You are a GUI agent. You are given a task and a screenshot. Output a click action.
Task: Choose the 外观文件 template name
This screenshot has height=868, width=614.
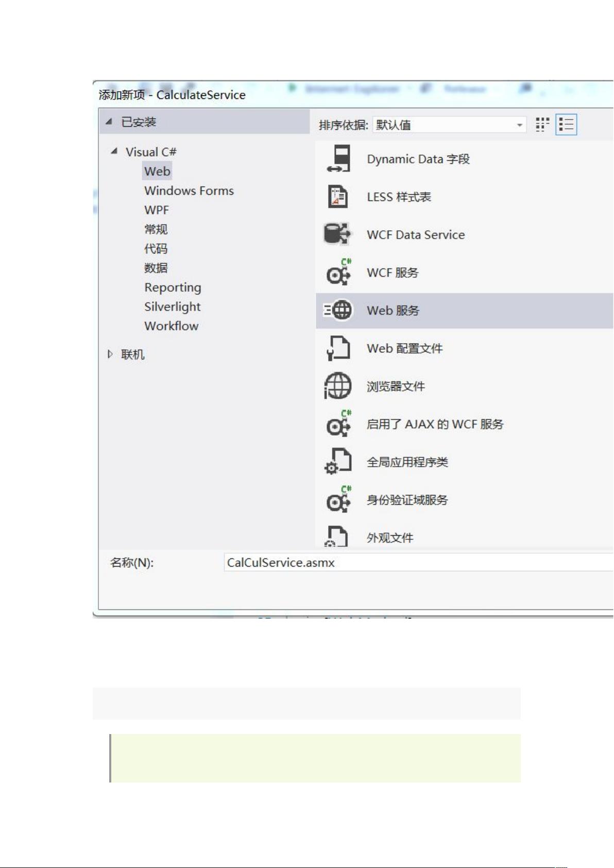pyautogui.click(x=390, y=538)
